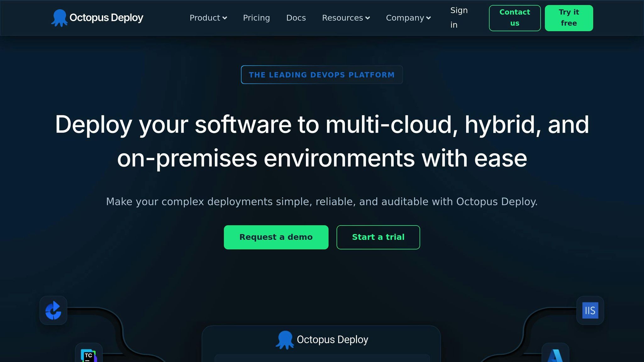Open the Docs nav link
This screenshot has width=644, height=362.
[296, 18]
